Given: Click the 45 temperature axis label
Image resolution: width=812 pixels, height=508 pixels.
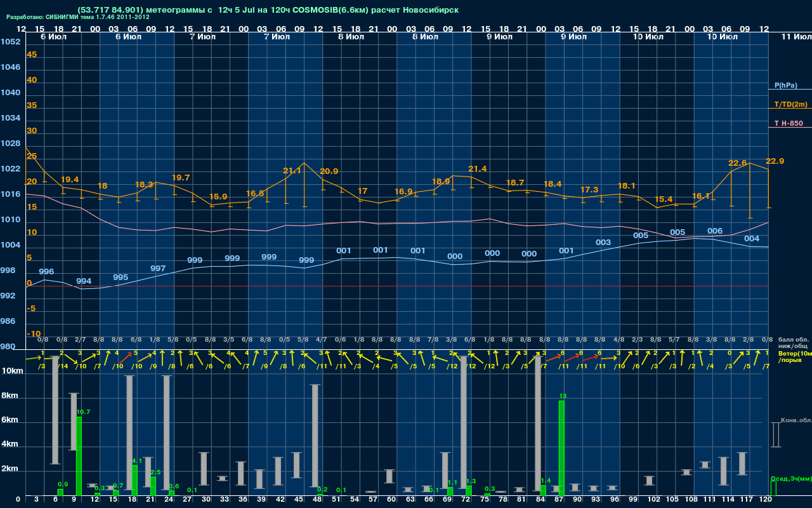Looking at the screenshot, I should click(32, 55).
